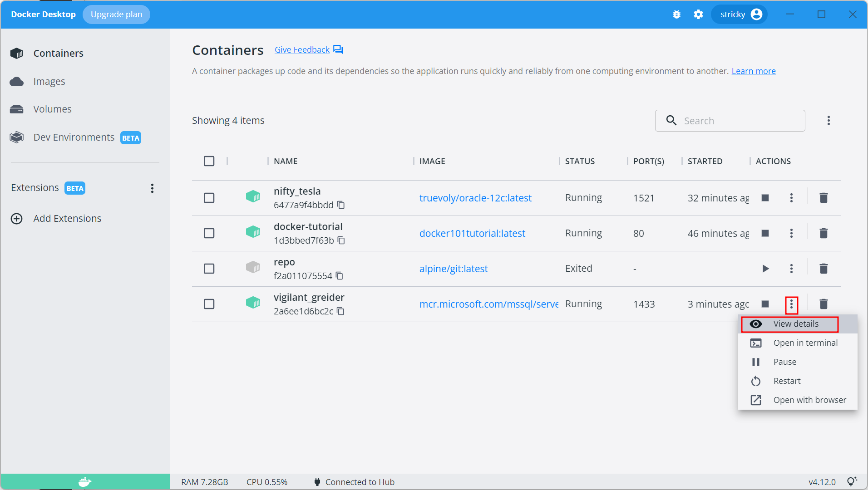
Task: Select Pause in container menu
Action: click(798, 362)
